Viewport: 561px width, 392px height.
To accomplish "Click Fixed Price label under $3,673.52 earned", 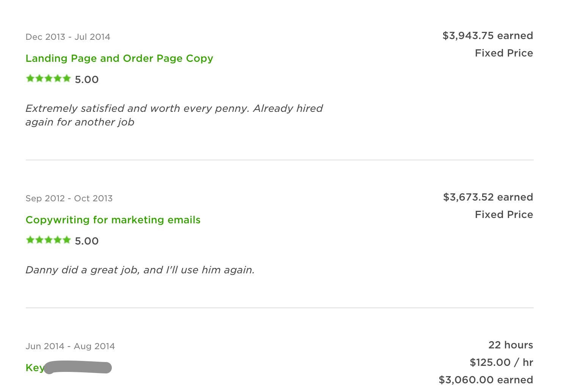I will [x=504, y=215].
